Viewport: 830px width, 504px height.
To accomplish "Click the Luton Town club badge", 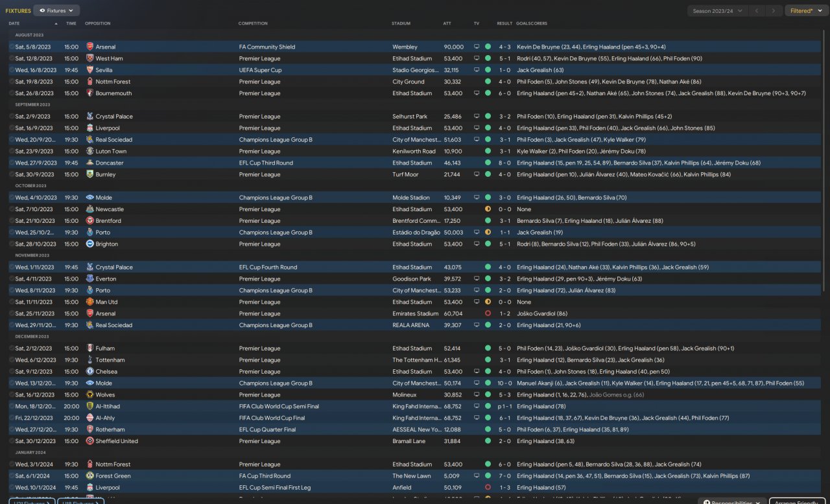I will [x=89, y=151].
